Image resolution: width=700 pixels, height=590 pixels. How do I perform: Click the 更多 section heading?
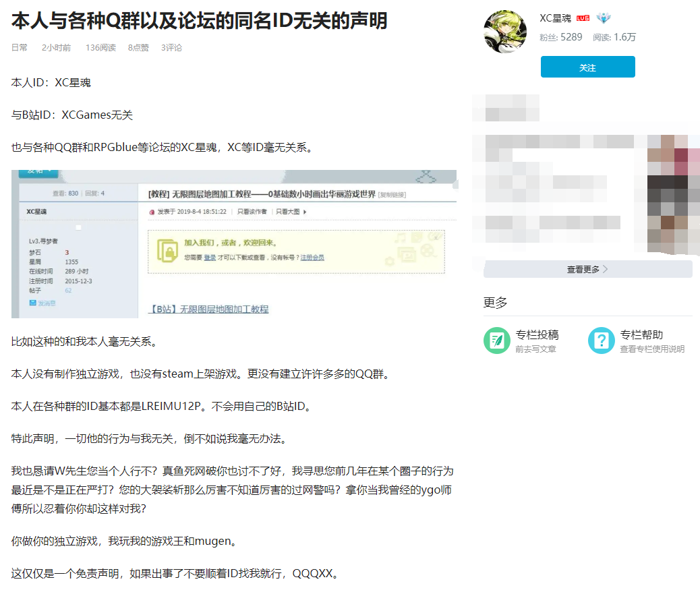pos(495,303)
